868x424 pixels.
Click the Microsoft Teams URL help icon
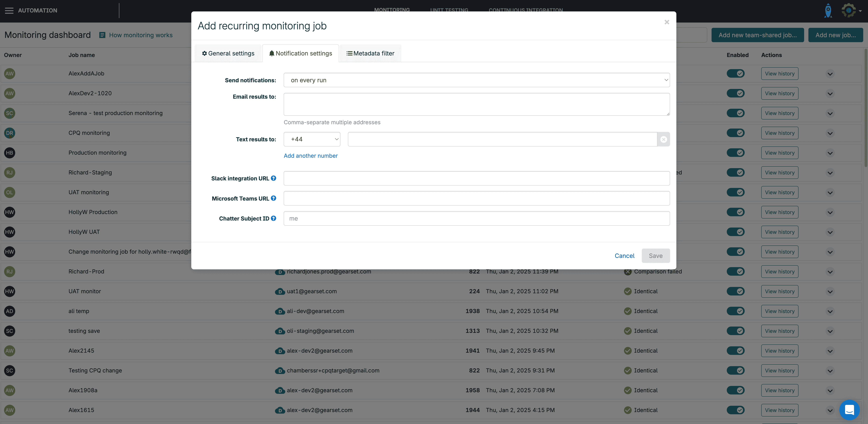pos(274,198)
